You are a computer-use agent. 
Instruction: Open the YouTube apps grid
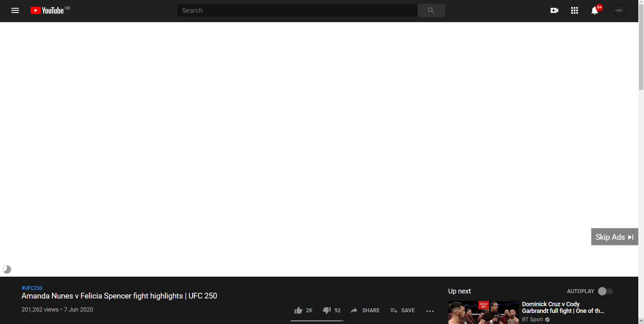pyautogui.click(x=574, y=10)
